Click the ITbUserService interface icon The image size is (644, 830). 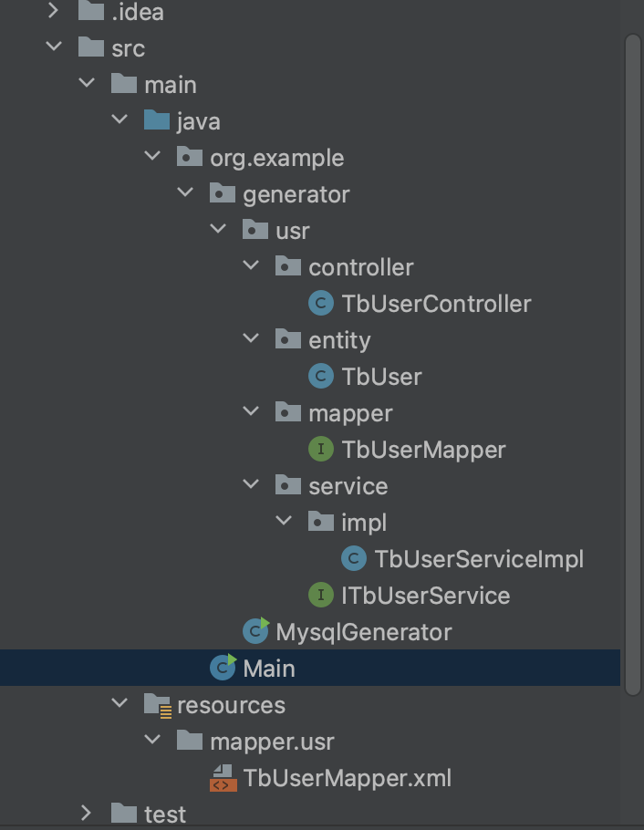tap(321, 596)
